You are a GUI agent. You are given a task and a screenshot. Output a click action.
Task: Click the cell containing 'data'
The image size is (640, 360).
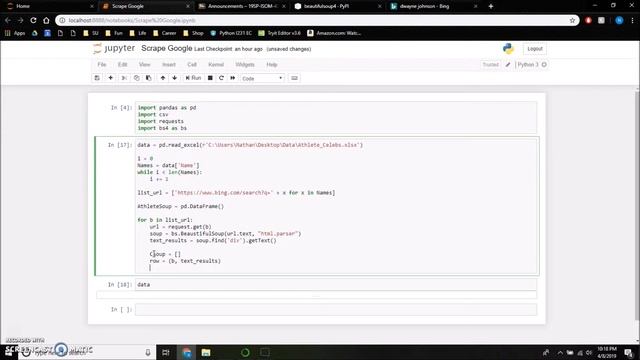point(336,284)
